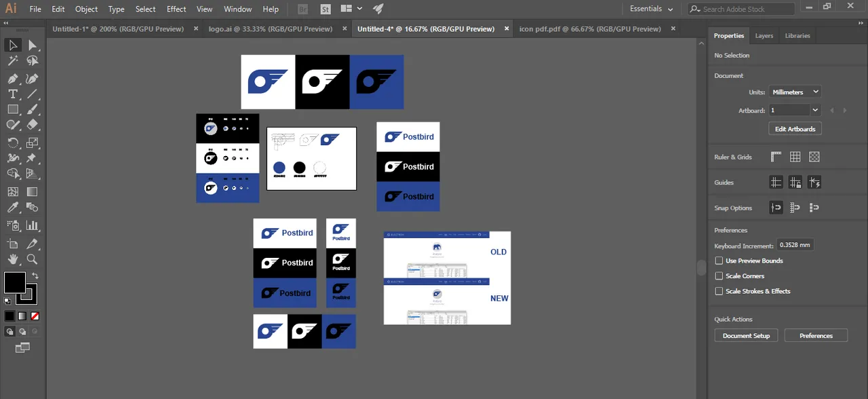Check Scale Strokes & Effects

point(719,291)
